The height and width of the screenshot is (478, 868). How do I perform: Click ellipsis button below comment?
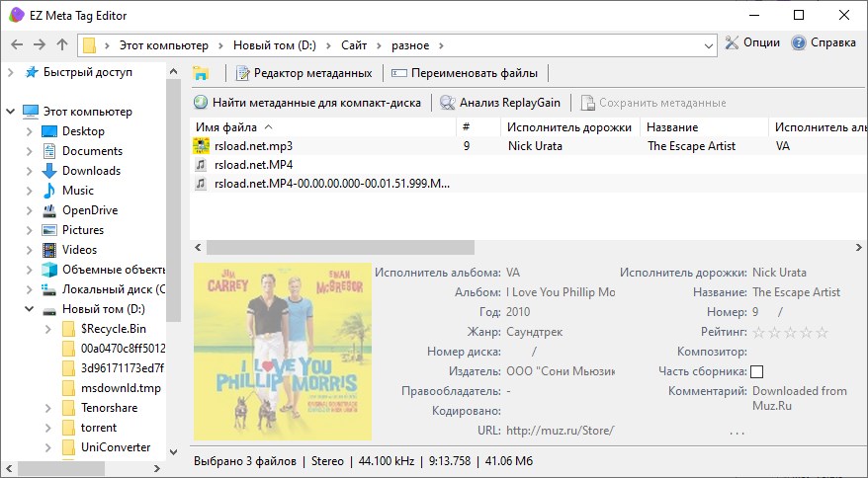coord(737,433)
